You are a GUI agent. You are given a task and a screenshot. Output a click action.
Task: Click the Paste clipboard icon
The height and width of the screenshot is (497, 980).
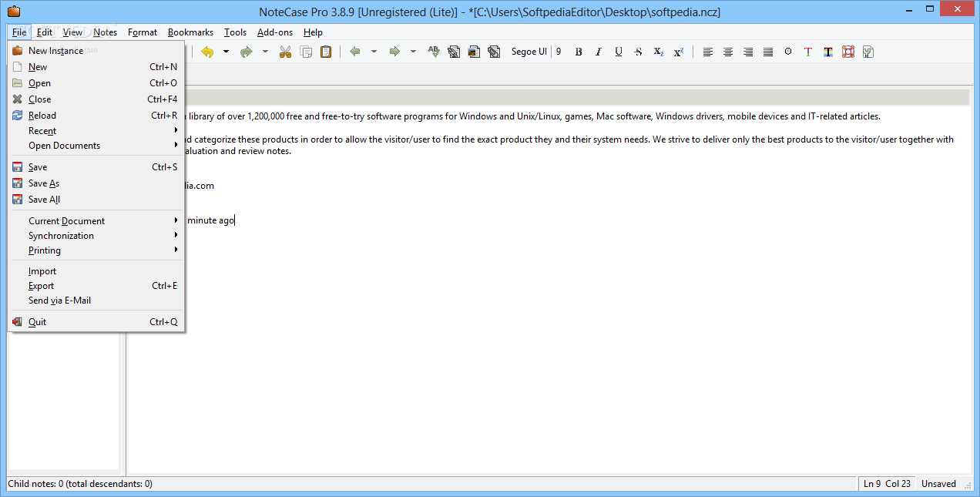[326, 52]
